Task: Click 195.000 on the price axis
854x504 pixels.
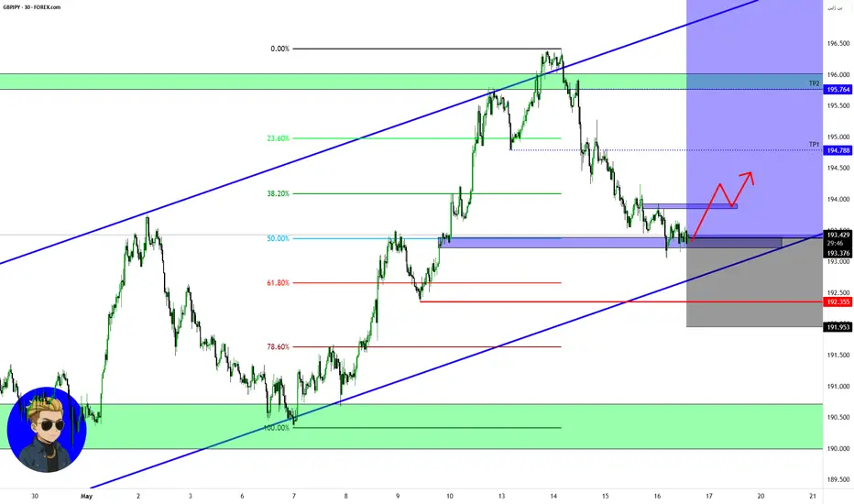Action: click(x=838, y=137)
